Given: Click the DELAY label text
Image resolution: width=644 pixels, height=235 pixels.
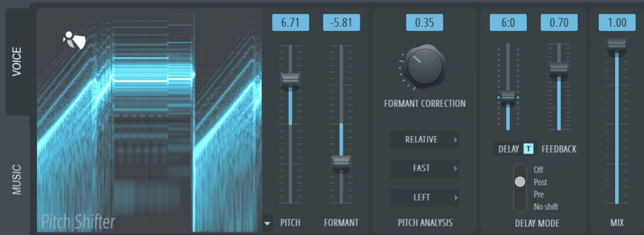Looking at the screenshot, I should (x=509, y=149).
